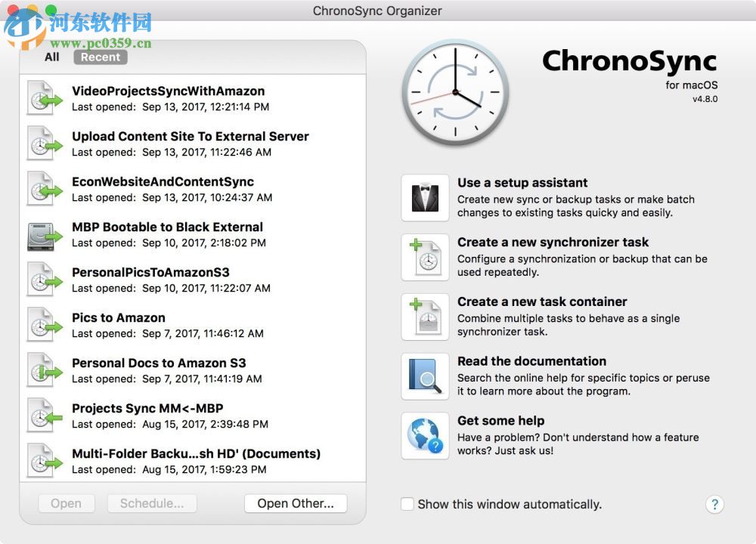Click the Open button
Viewport: 756px width, 544px height.
(x=66, y=503)
